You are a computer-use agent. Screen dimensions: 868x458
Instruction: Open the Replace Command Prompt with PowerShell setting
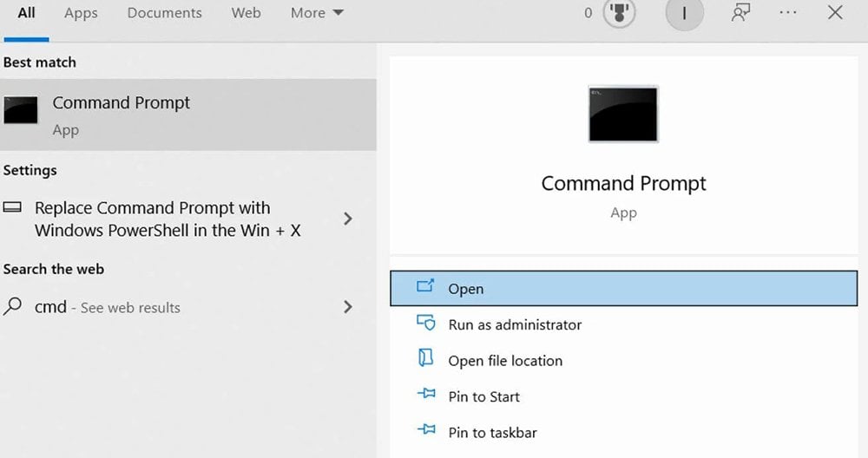tap(168, 219)
